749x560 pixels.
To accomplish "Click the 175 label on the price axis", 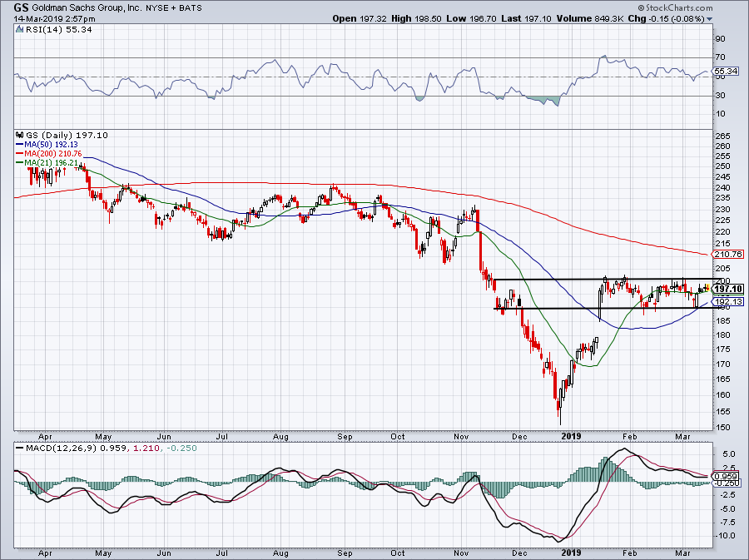I will point(722,349).
